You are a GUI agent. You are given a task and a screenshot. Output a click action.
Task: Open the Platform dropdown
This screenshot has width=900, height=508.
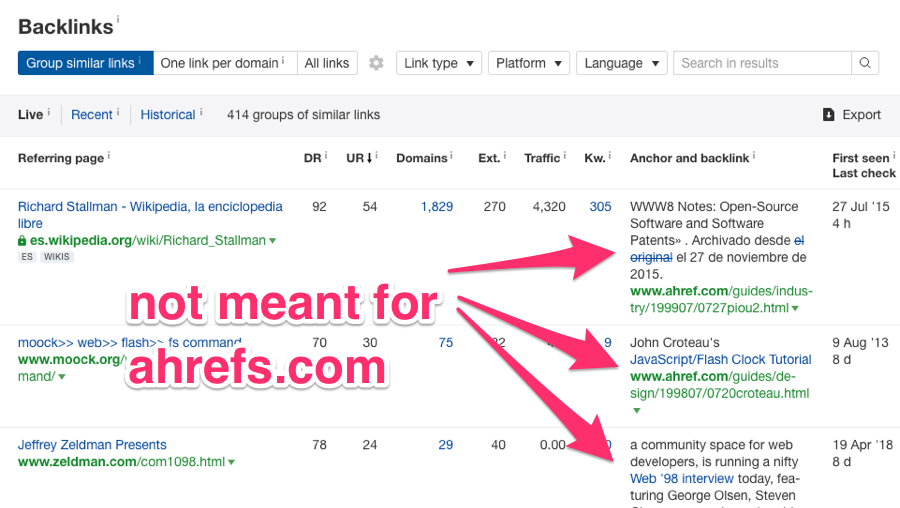pyautogui.click(x=529, y=63)
